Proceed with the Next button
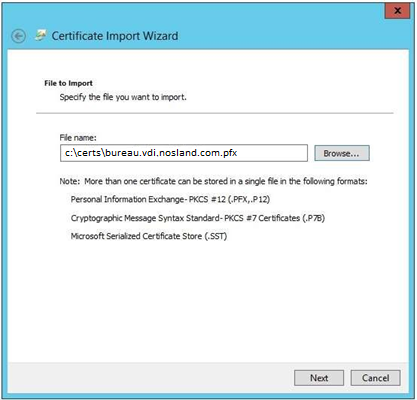This screenshot has width=417, height=400. pyautogui.click(x=319, y=378)
